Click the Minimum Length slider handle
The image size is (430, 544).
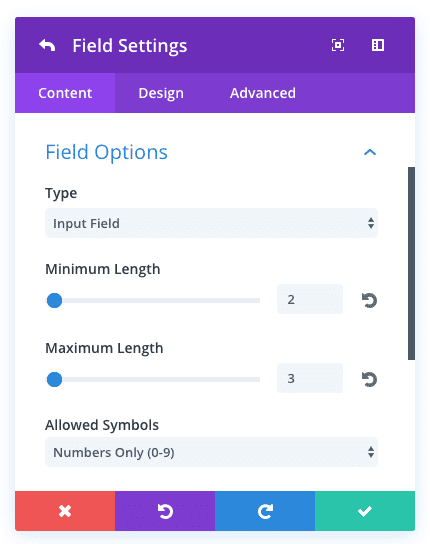[54, 300]
